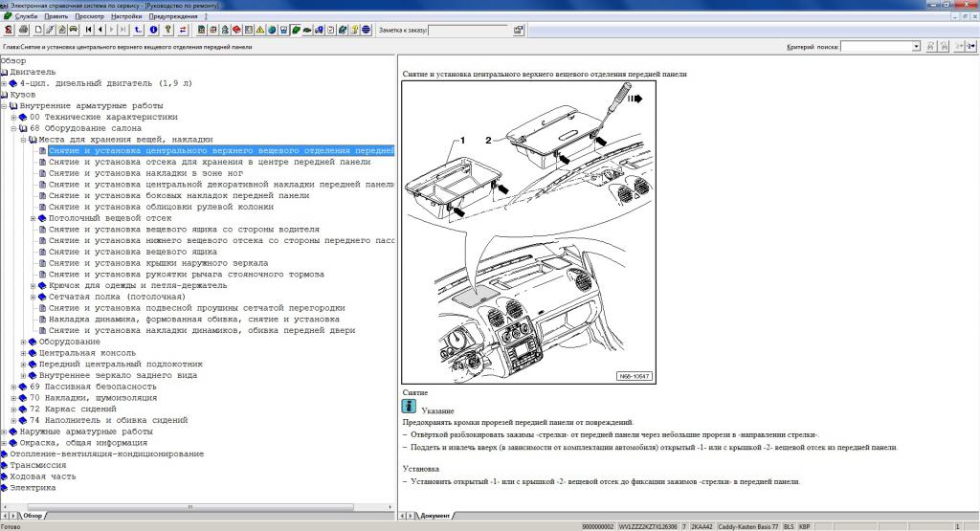980x531 pixels.
Task: Jump to last page navigation arrow
Action: (123, 30)
